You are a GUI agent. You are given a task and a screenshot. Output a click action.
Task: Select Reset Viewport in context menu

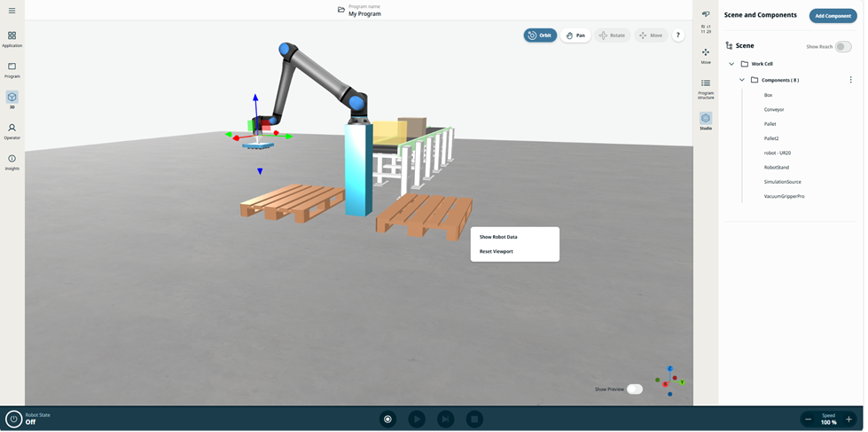click(x=497, y=251)
